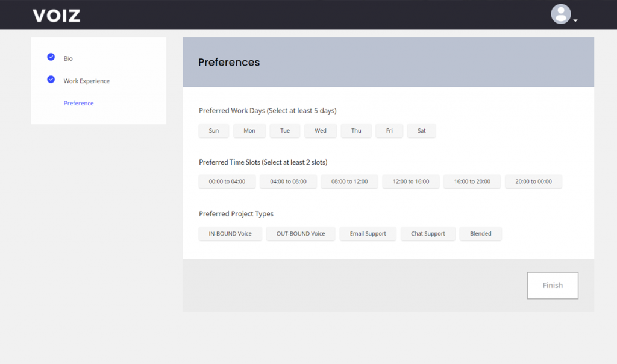The height and width of the screenshot is (364, 617).
Task: Select the 00:00 to 04:00 slot
Action: (x=227, y=181)
